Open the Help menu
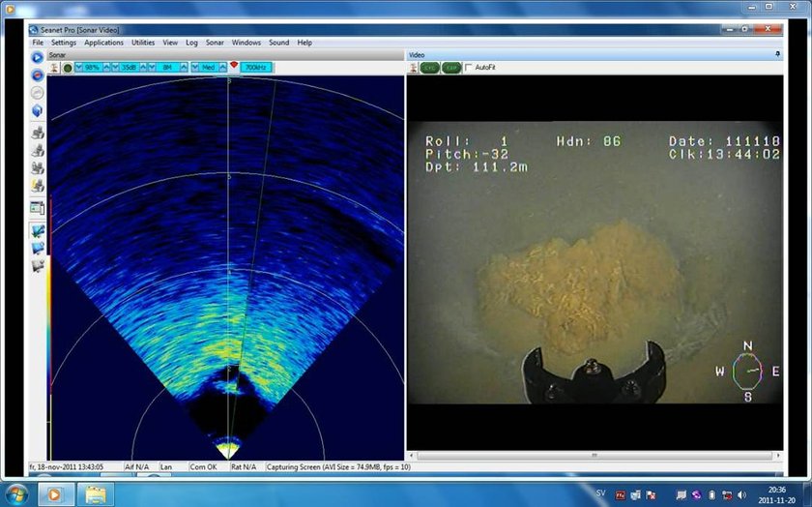Screen dimensions: 812x507 304,43
